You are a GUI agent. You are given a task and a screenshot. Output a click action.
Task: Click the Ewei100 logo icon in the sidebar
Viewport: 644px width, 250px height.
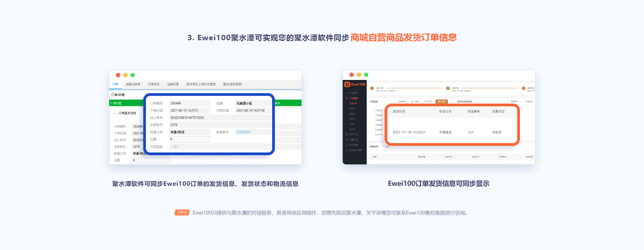pyautogui.click(x=347, y=84)
